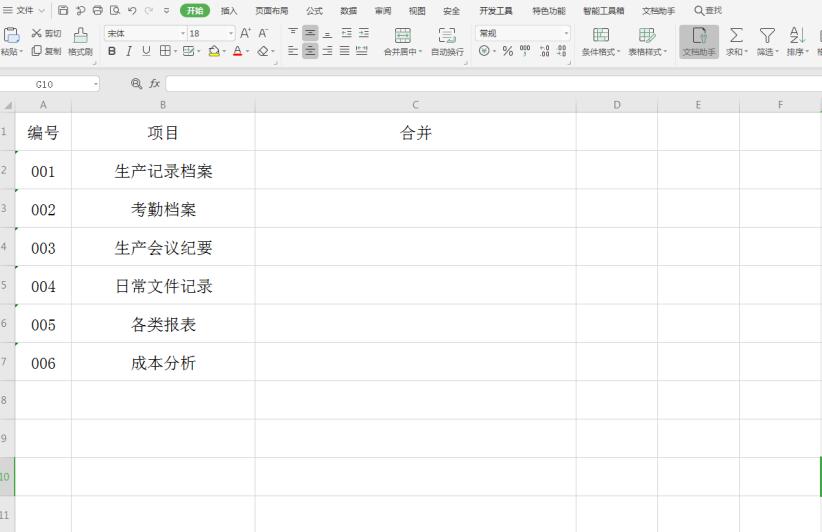822x532 pixels.
Task: Select the Format Painter (格式刷) tool
Action: pyautogui.click(x=80, y=42)
